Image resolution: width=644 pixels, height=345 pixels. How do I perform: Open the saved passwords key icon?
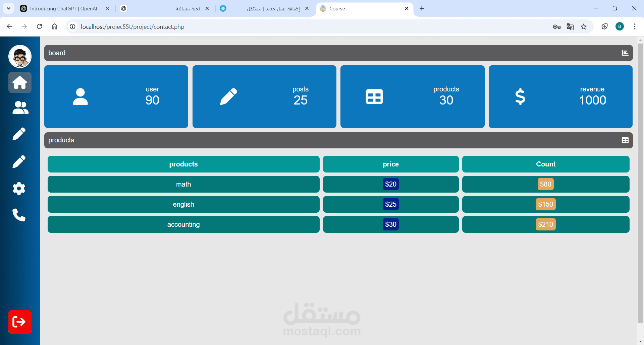click(557, 27)
